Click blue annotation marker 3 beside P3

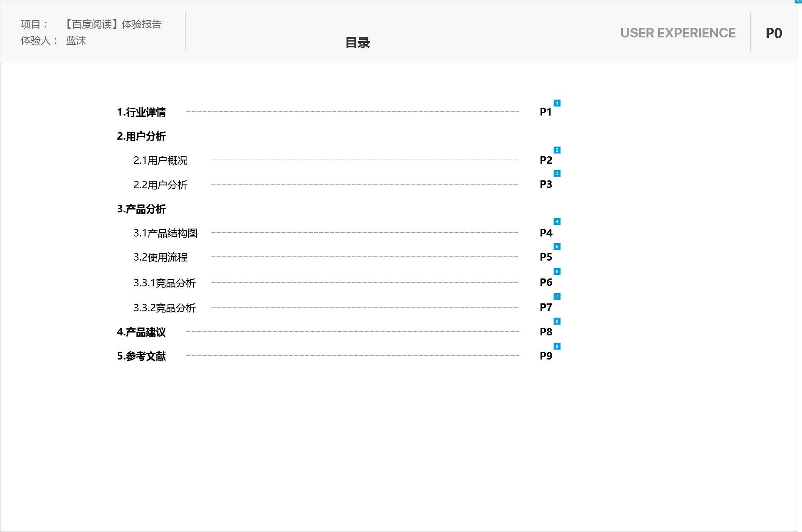click(x=557, y=173)
